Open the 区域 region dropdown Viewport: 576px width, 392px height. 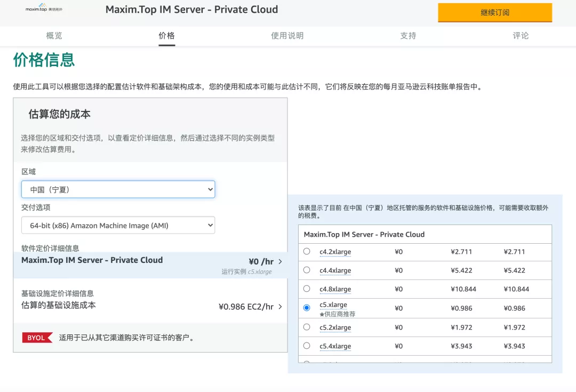coord(118,189)
